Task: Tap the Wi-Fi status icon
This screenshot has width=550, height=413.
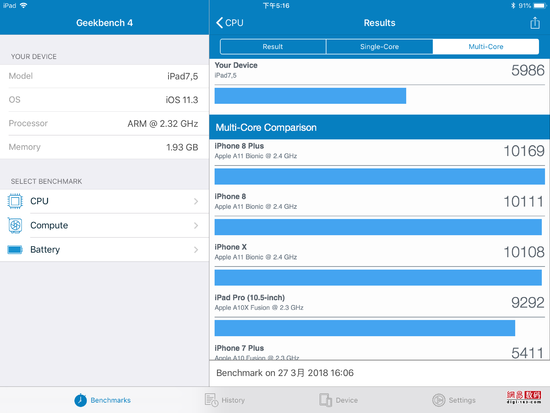Action: 24,6
